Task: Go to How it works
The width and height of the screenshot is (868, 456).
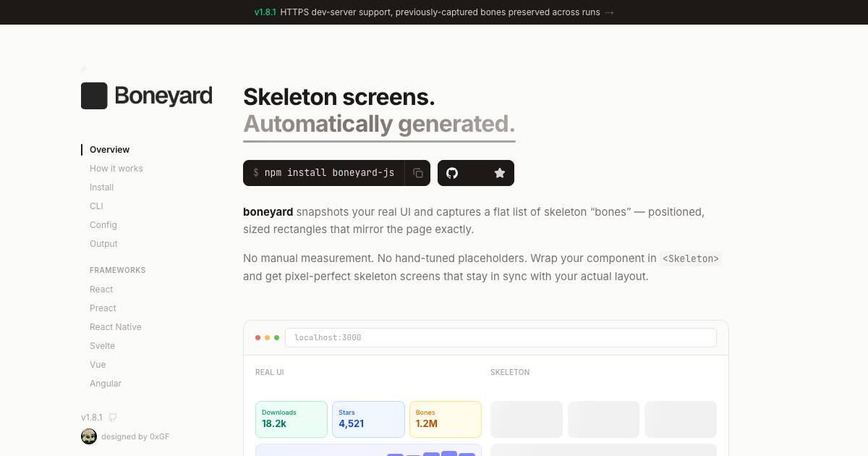Action: point(116,169)
